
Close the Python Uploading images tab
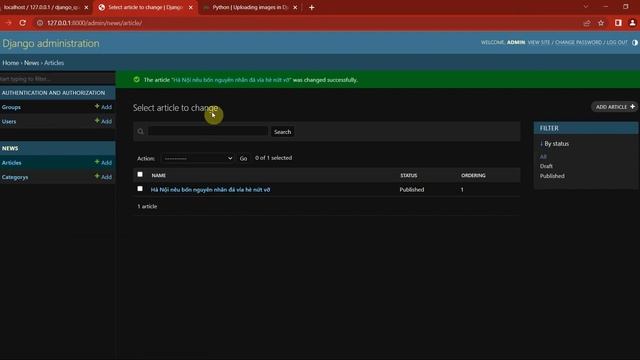(295, 7)
